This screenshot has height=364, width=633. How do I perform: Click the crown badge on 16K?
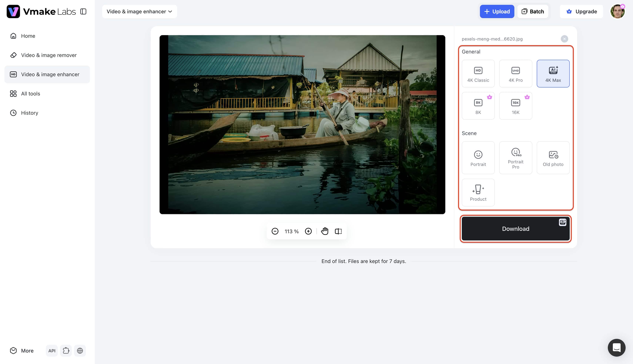pyautogui.click(x=527, y=97)
